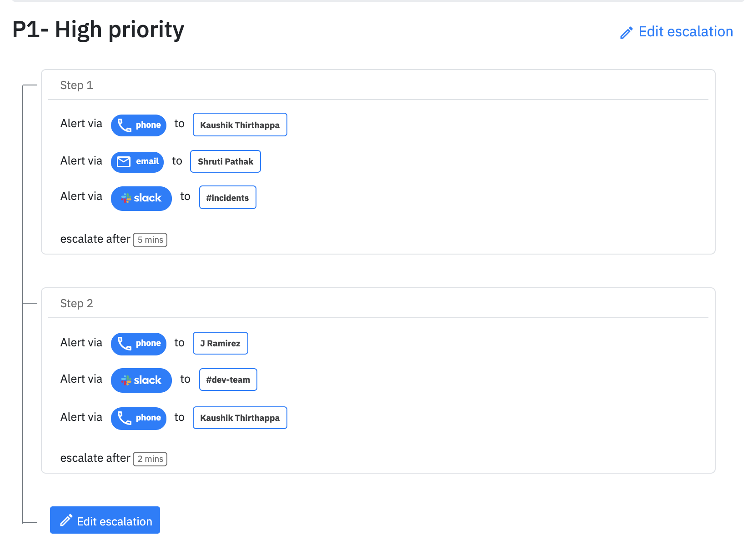Viewport: 753px width, 560px height.
Task: Click the 5 mins escalate after badge
Action: (x=150, y=240)
